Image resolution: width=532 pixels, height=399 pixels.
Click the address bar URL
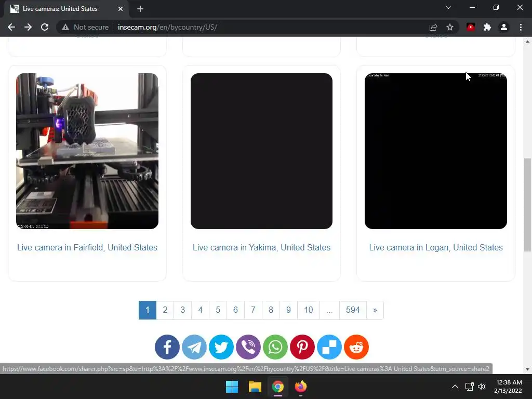[x=167, y=27]
